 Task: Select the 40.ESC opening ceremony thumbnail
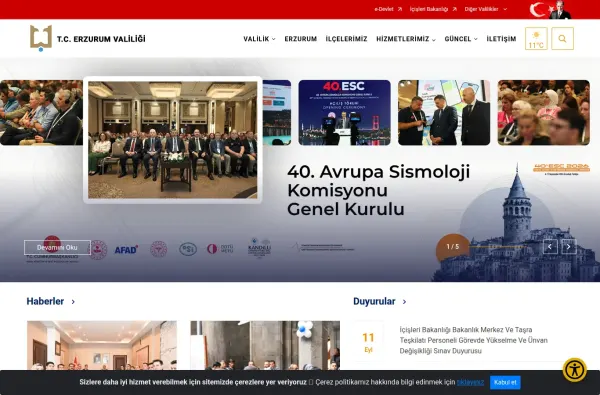coord(344,113)
